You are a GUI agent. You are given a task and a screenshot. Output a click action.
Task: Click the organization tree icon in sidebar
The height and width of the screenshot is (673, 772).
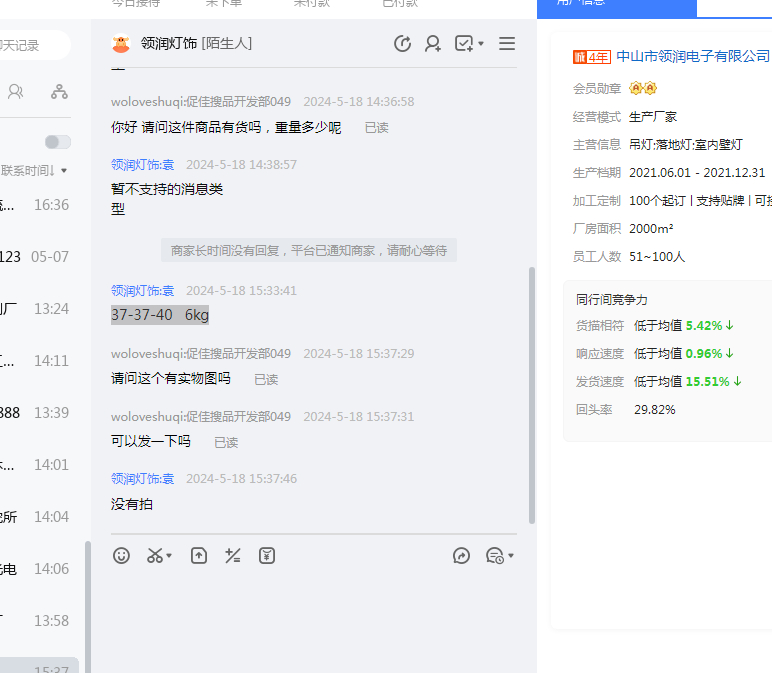(x=60, y=92)
